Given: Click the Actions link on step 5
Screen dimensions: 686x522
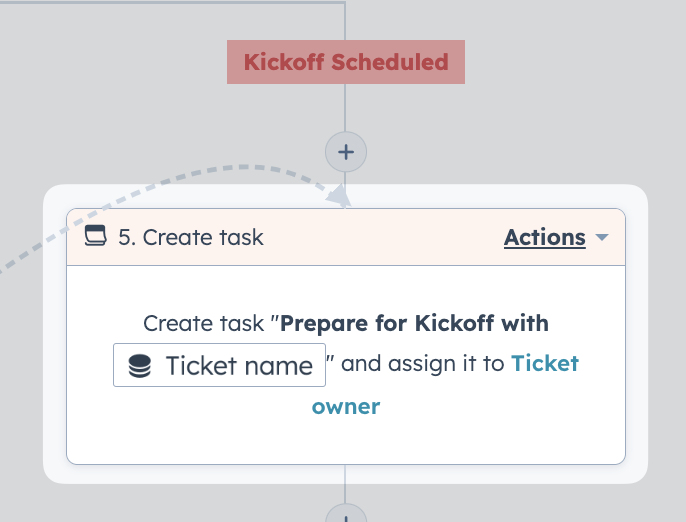Looking at the screenshot, I should point(544,237).
